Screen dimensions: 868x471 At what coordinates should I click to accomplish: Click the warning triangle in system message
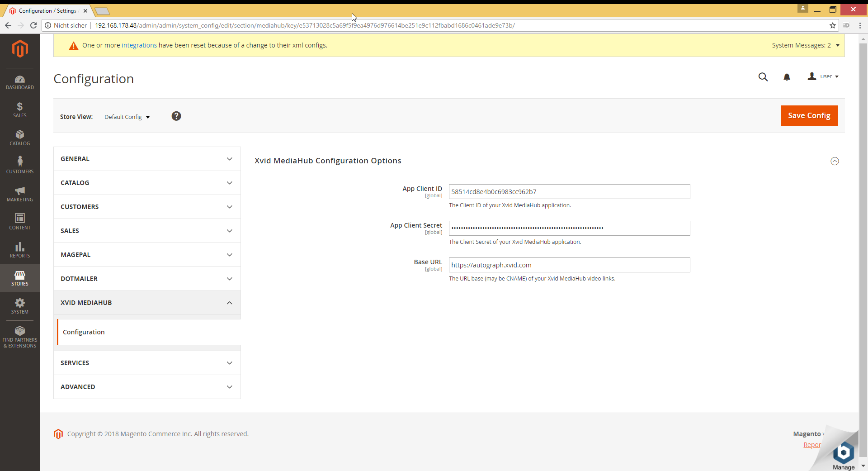point(73,46)
